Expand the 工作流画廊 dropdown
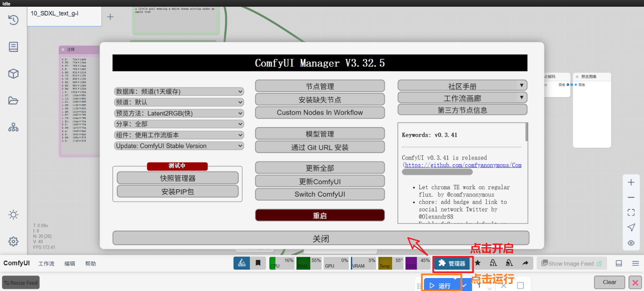Screen dimensions: 644x291 462,98
